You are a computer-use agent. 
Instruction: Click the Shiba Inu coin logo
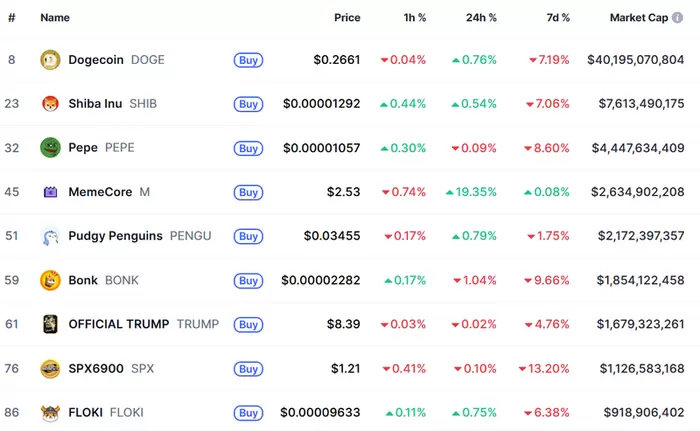(50, 104)
